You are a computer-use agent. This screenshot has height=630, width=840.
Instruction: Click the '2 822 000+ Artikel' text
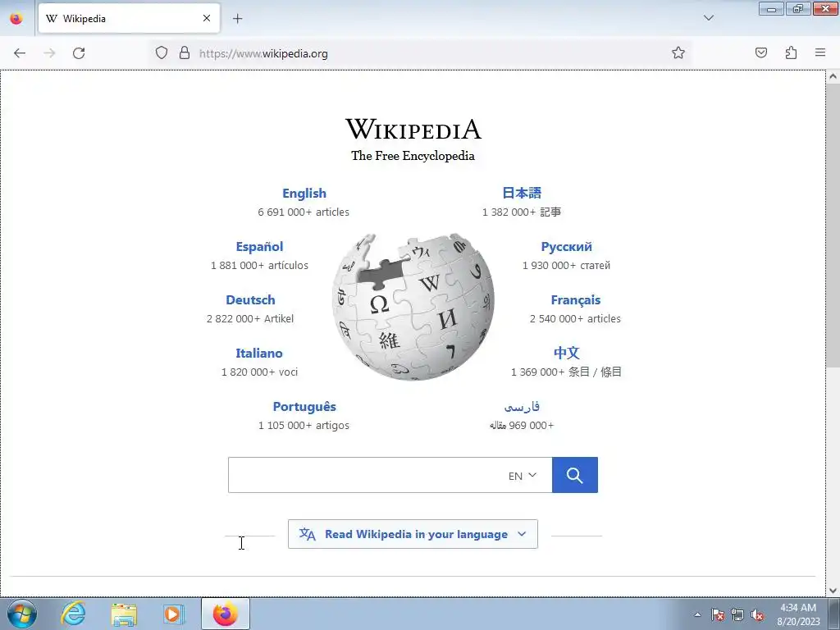pyautogui.click(x=250, y=319)
